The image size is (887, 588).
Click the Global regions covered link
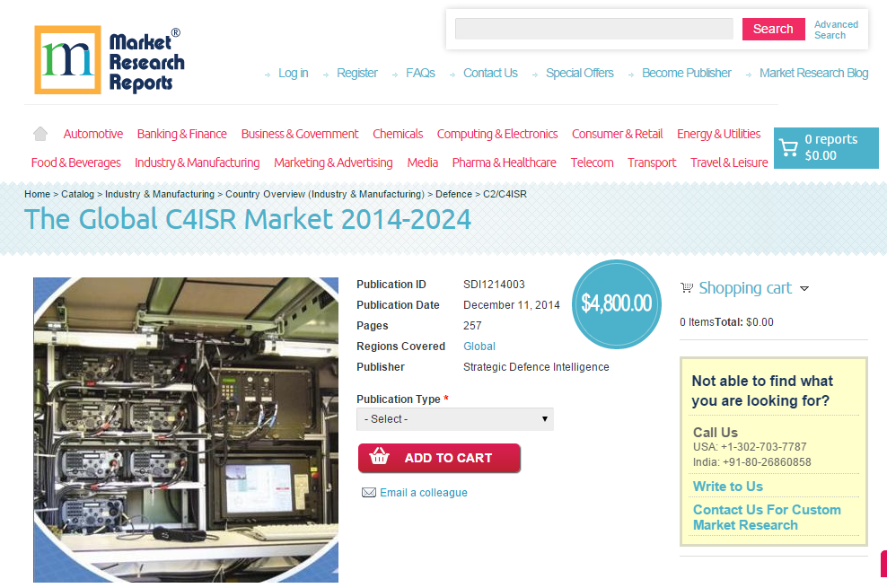click(479, 346)
